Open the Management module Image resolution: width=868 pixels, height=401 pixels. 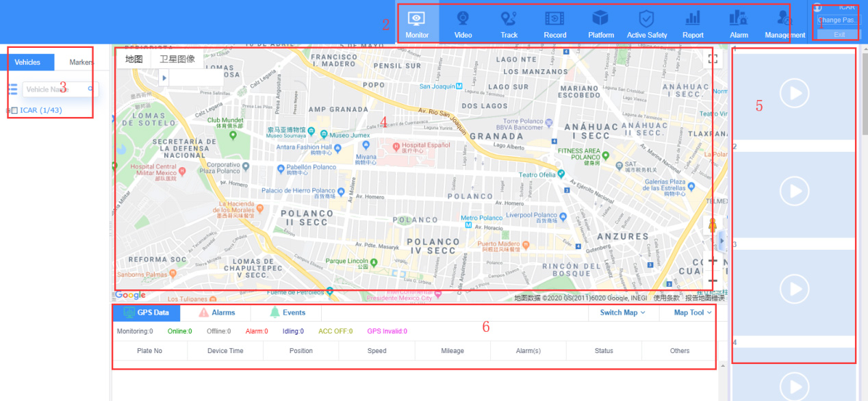point(784,25)
